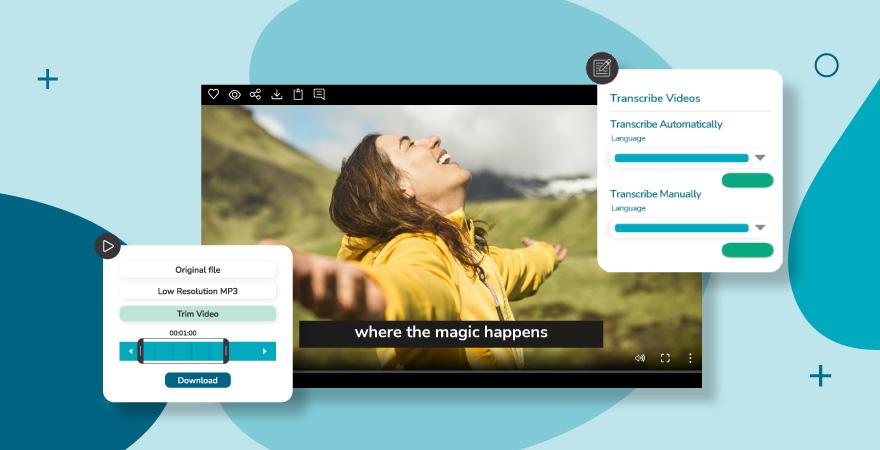Open the three-dot more options menu
The width and height of the screenshot is (880, 450).
[689, 358]
